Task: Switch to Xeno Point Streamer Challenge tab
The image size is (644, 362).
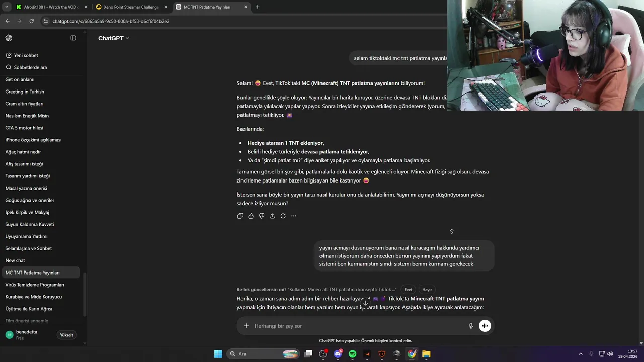Action: click(131, 7)
